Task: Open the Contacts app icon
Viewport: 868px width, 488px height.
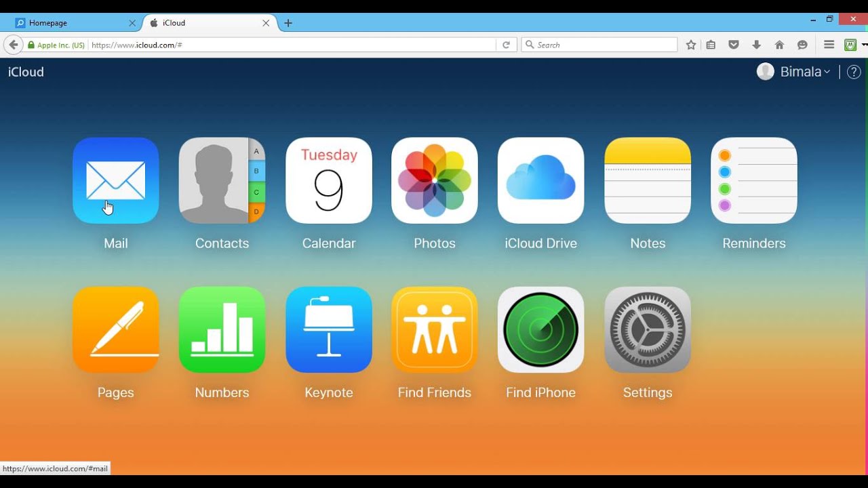Action: click(222, 180)
